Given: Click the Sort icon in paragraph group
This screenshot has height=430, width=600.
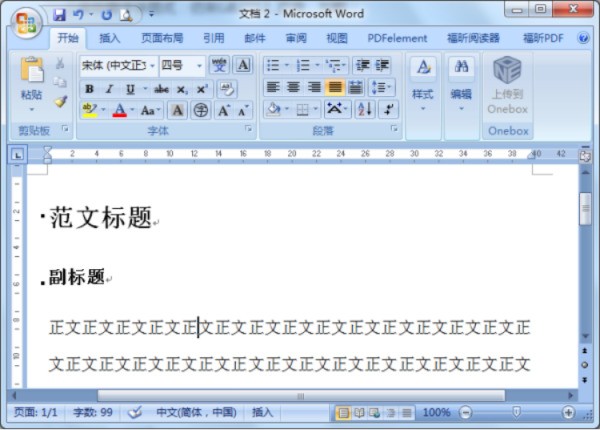Looking at the screenshot, I should click(364, 109).
